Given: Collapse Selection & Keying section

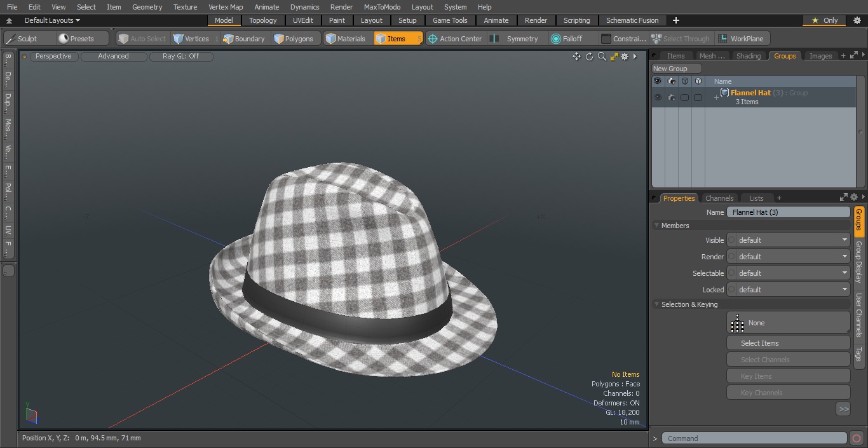Looking at the screenshot, I should click(656, 304).
